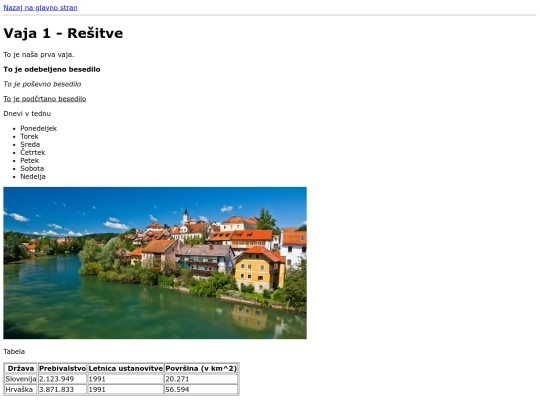Click the underlined text "To je podčrtano besedilo"
Viewport: 540px width, 405px height.
pyautogui.click(x=44, y=99)
